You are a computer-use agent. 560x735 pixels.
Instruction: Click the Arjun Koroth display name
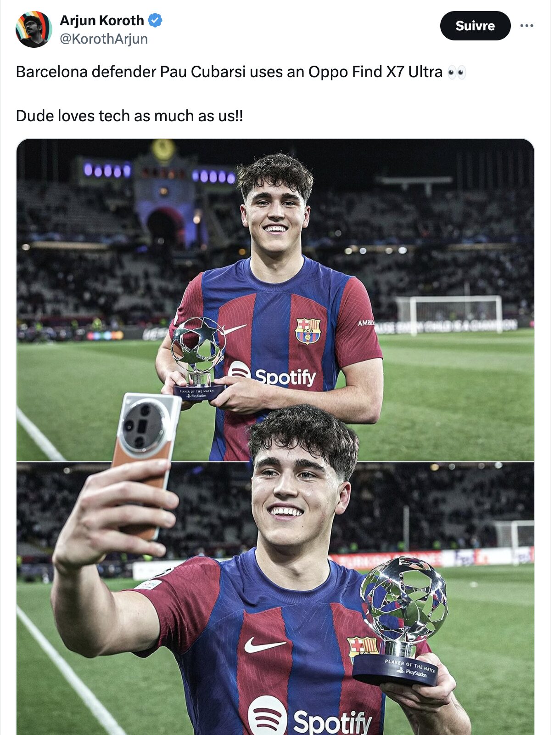102,20
